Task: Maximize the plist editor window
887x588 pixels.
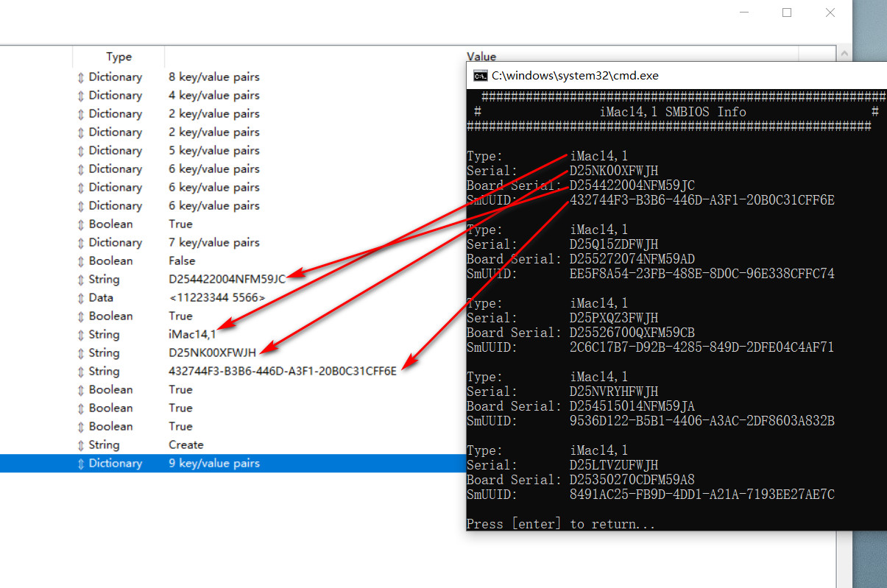Action: tap(787, 13)
